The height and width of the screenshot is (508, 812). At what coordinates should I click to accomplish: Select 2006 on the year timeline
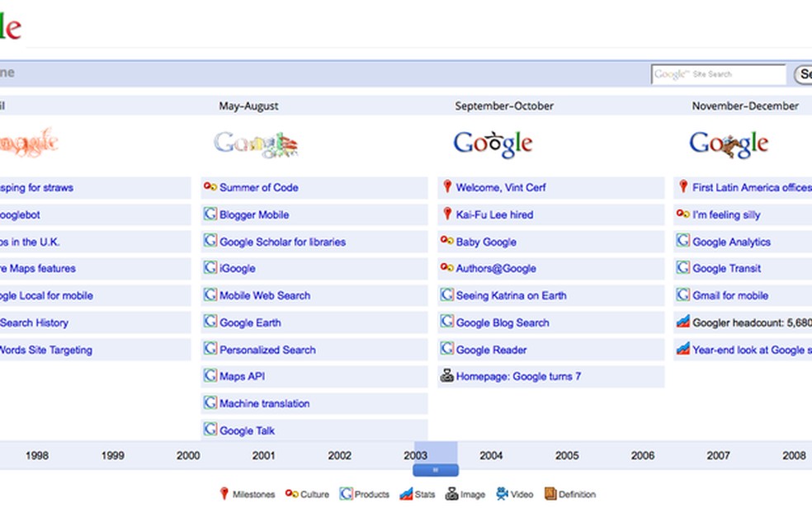(642, 455)
